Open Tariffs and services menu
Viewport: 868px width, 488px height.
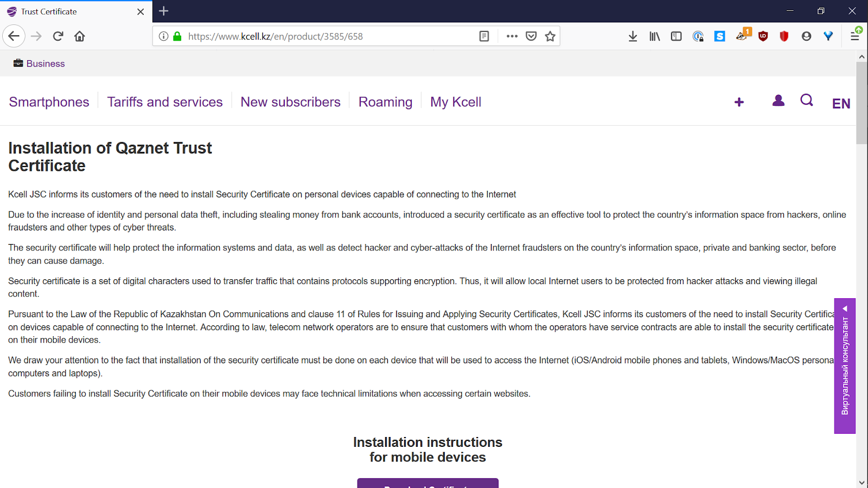165,102
